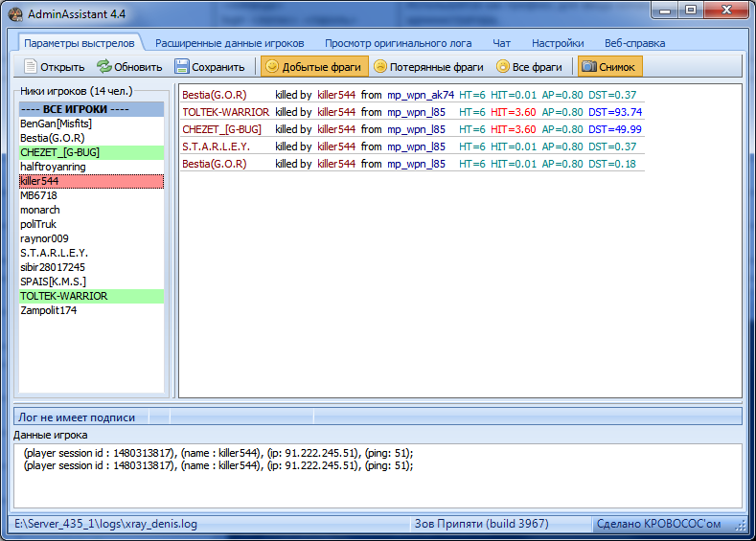The image size is (756, 541).
Task: Click Ники игроков (14 чел.) header
Action: (x=77, y=91)
